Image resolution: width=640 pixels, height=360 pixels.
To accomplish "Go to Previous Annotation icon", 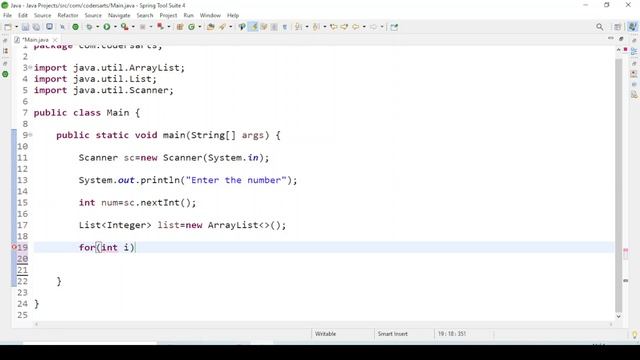I will pyautogui.click(x=316, y=27).
